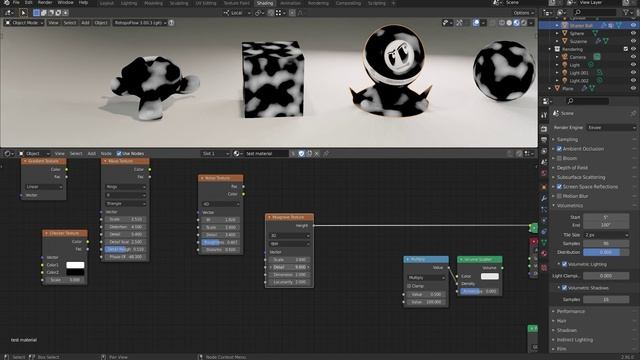Open Tile Size dropdown
Viewport: 640px width, 360px height.
click(606, 235)
